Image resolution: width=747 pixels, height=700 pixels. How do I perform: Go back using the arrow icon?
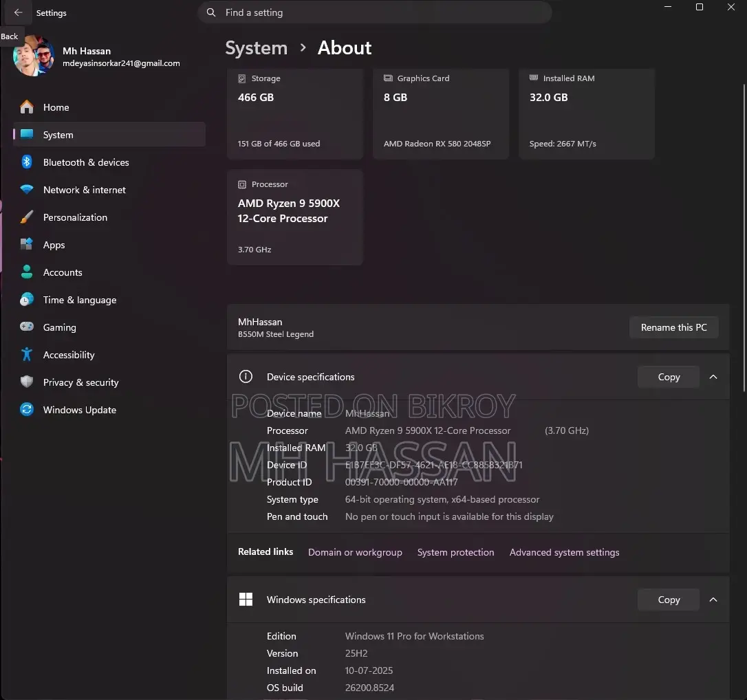tap(18, 12)
